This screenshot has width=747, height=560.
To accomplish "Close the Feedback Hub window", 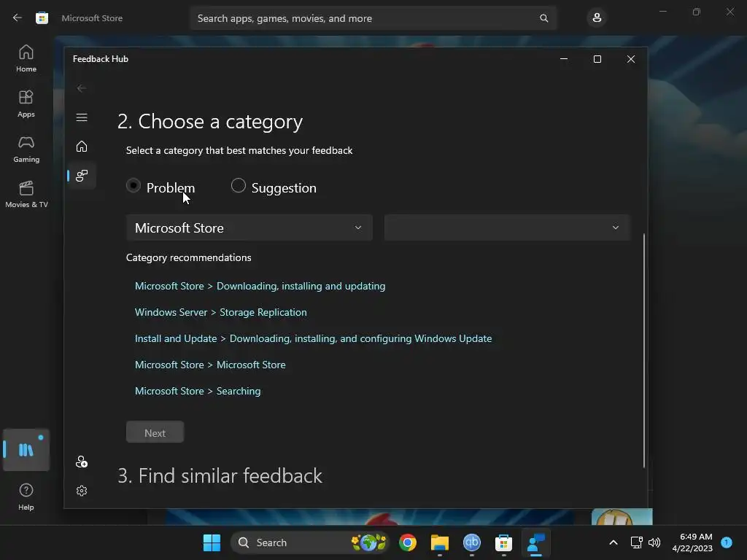I will pos(631,59).
